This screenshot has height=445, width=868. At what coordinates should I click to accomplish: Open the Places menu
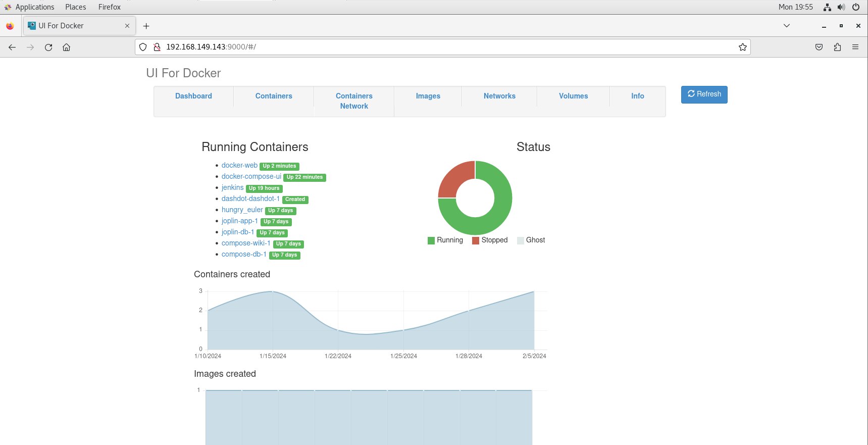pyautogui.click(x=76, y=7)
